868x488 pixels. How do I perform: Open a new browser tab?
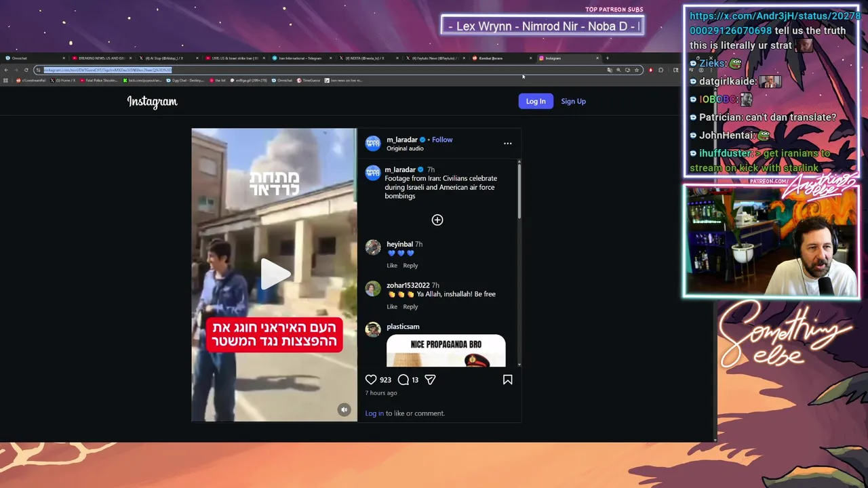pos(608,58)
